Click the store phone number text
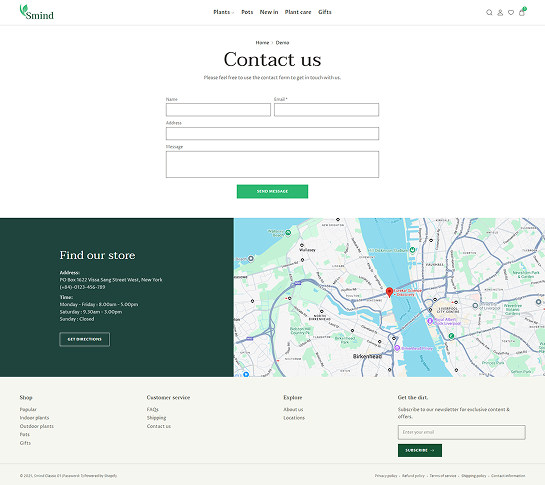 pyautogui.click(x=82, y=287)
